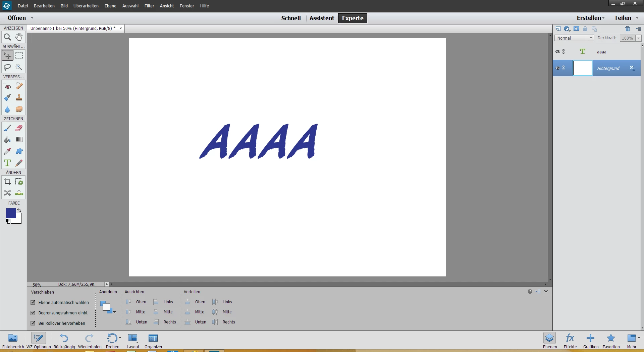Open the Favoriten panel
This screenshot has width=644, height=352.
click(x=611, y=341)
